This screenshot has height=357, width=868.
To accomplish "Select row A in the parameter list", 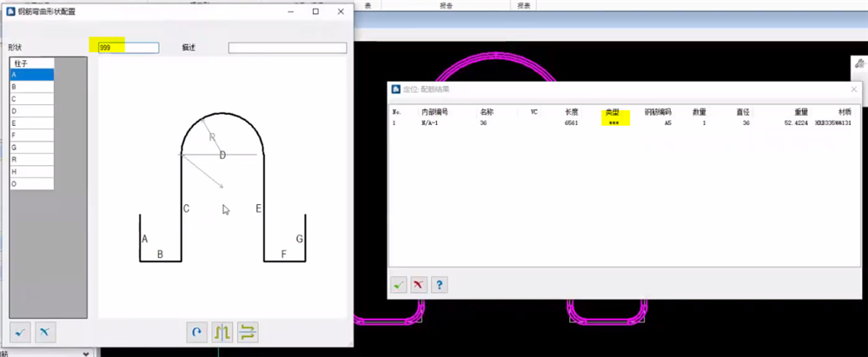I will [32, 75].
